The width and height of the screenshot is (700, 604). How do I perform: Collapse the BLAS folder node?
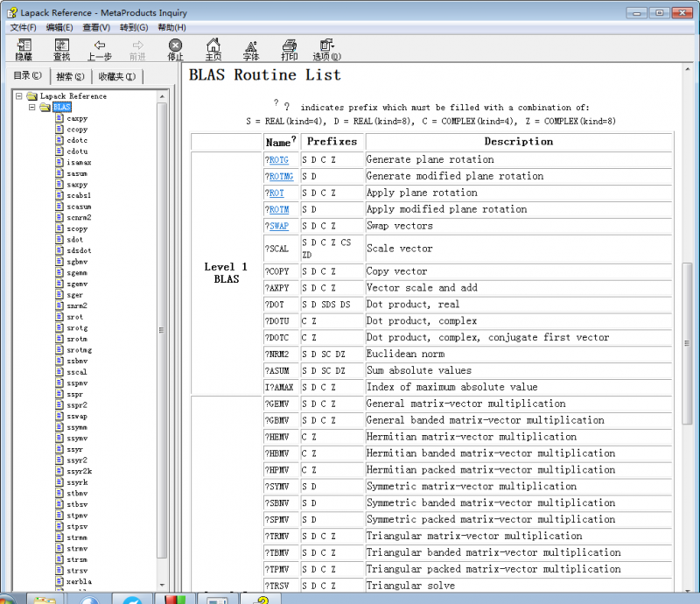(x=32, y=107)
